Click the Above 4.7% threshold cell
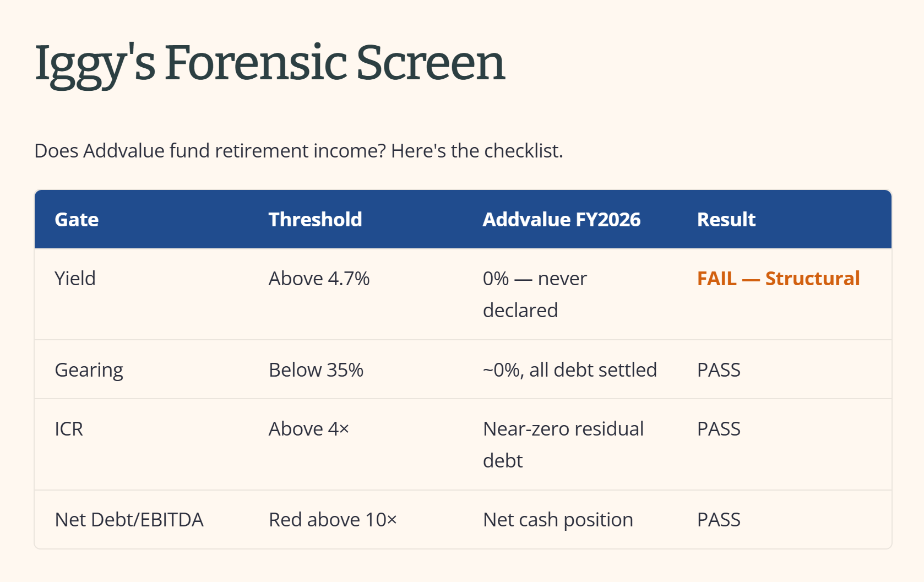This screenshot has width=924, height=582. coord(319,279)
